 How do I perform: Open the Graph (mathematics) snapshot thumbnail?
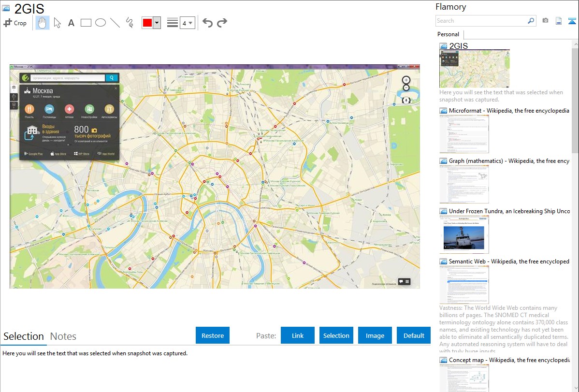pyautogui.click(x=464, y=184)
